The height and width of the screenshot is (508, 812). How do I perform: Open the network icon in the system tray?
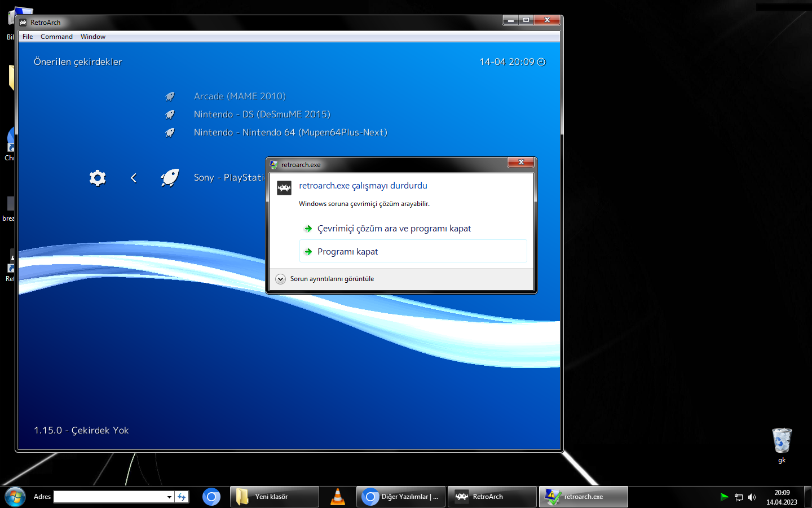pyautogui.click(x=739, y=497)
